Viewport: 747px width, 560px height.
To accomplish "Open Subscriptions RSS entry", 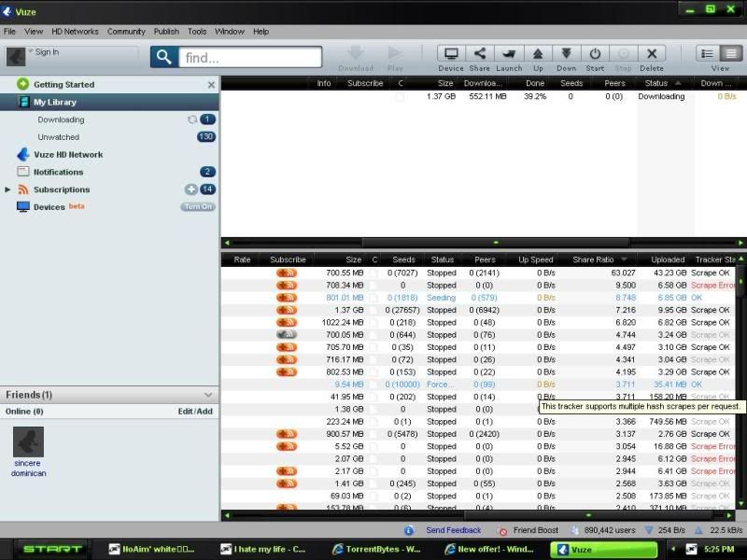I will point(62,189).
